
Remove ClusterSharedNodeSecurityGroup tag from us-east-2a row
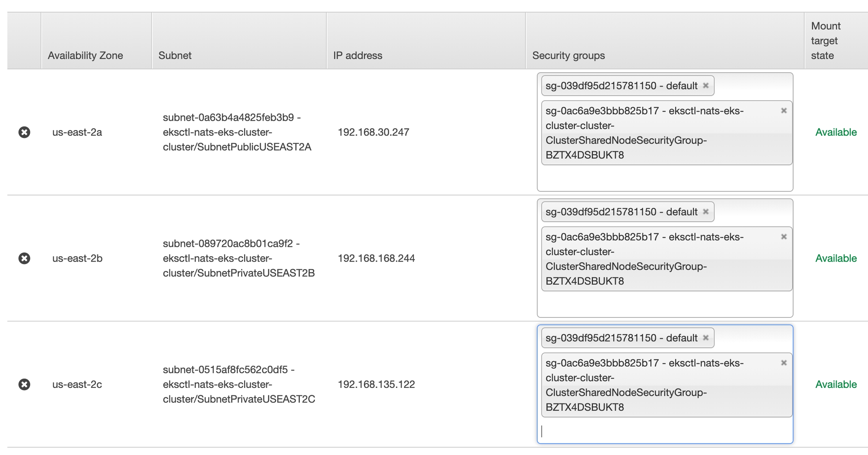click(784, 111)
